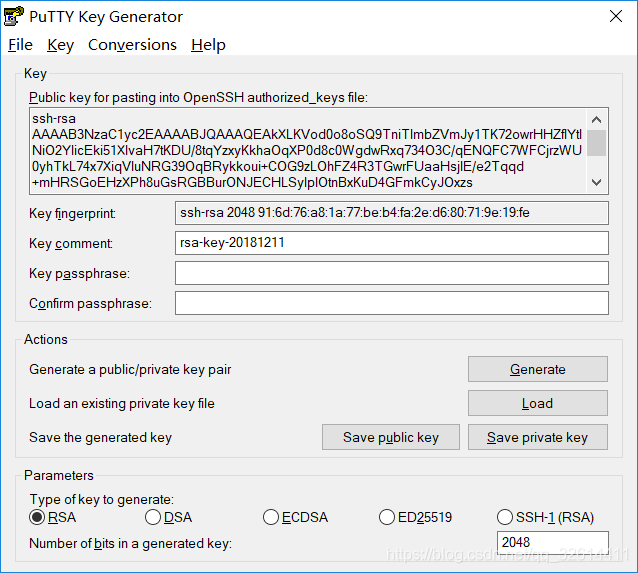This screenshot has width=638, height=573.
Task: Click 'Number of bits in a generated key:' label
Action: click(x=131, y=544)
